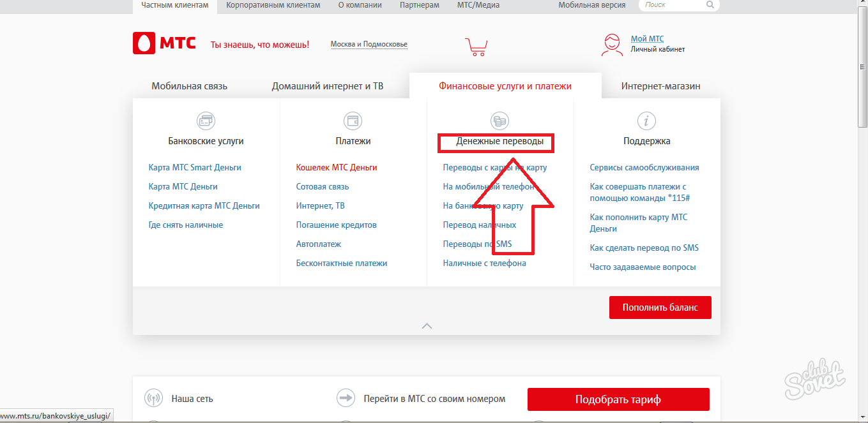Click the MTS logo
This screenshot has width=868, height=423.
164,43
